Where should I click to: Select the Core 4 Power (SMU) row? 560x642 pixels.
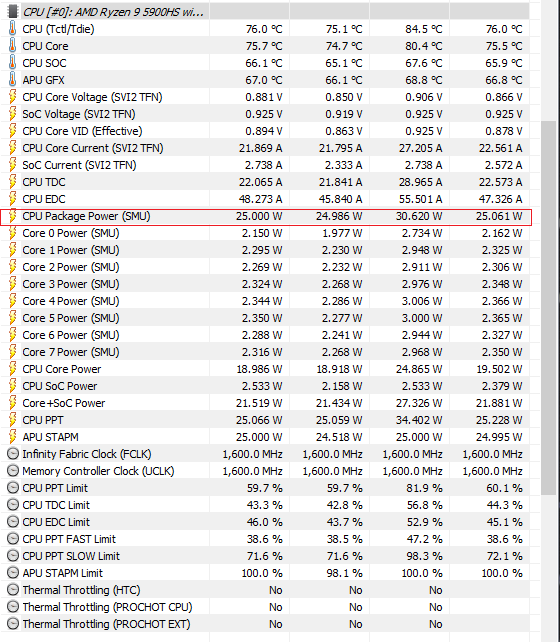(x=265, y=301)
